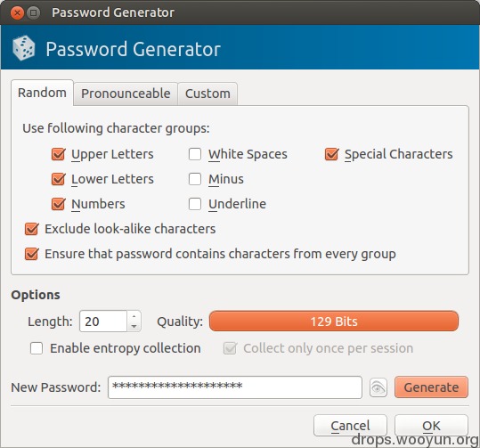480x448 pixels.
Task: Click the dice Password Generator icon
Action: [x=23, y=48]
